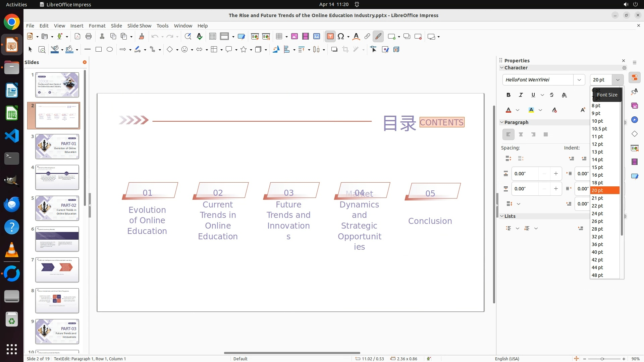Click the font color swatch button
The image size is (644, 362).
point(508,110)
